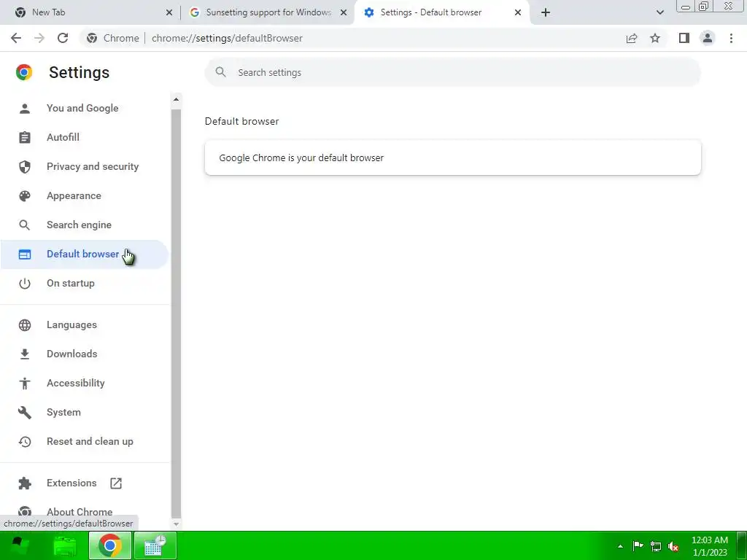Open System settings section
747x560 pixels.
85,413
